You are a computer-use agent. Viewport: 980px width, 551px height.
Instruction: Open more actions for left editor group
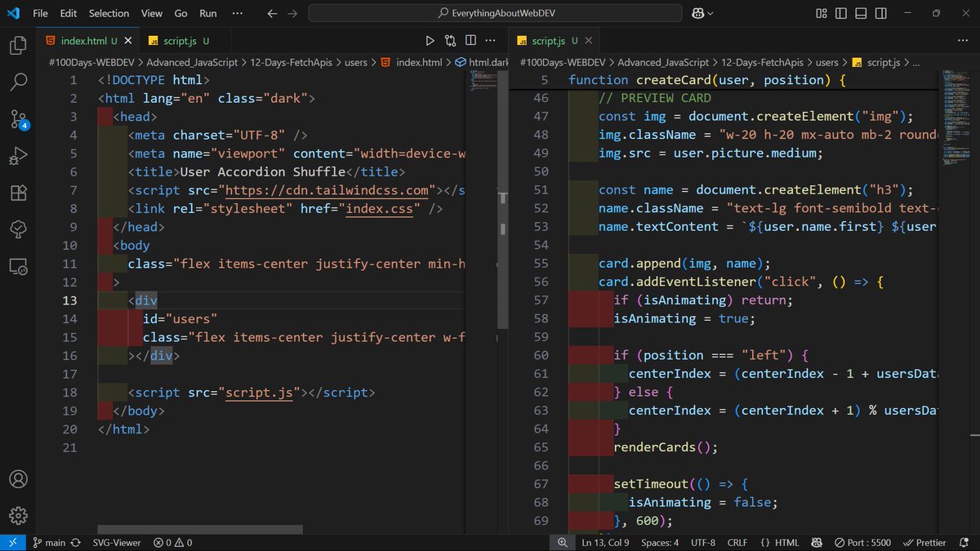pyautogui.click(x=492, y=41)
